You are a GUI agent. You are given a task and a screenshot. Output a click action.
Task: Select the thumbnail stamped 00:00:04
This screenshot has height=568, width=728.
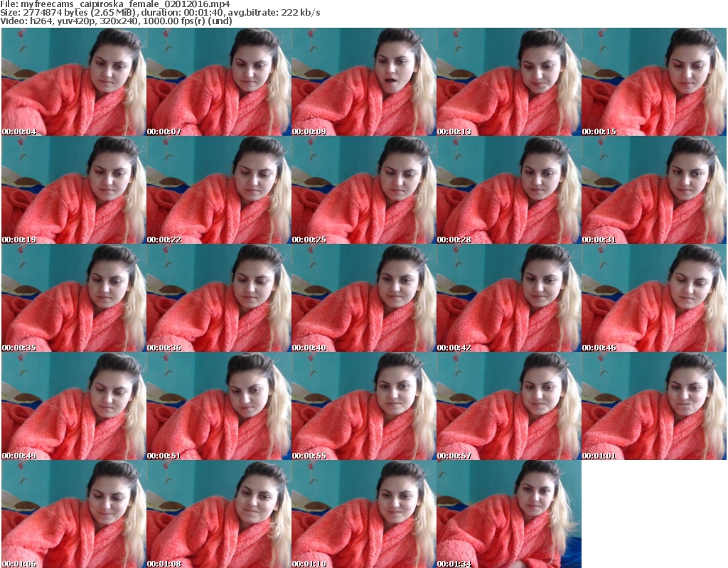(x=74, y=82)
